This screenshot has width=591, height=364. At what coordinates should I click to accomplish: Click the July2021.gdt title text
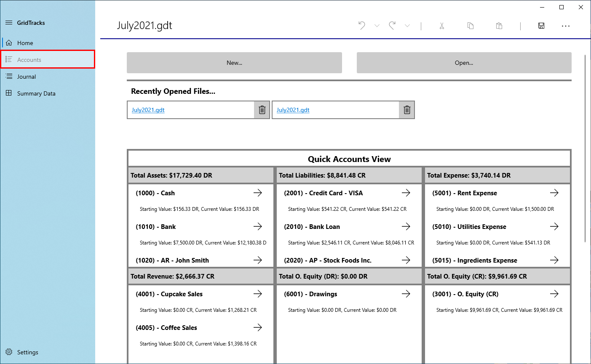[x=144, y=26]
